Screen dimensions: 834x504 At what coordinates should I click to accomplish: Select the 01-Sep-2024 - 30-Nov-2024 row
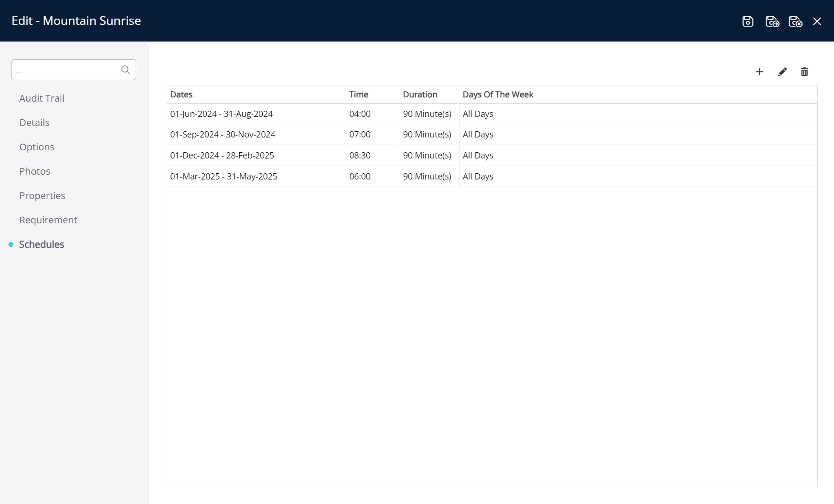click(492, 134)
